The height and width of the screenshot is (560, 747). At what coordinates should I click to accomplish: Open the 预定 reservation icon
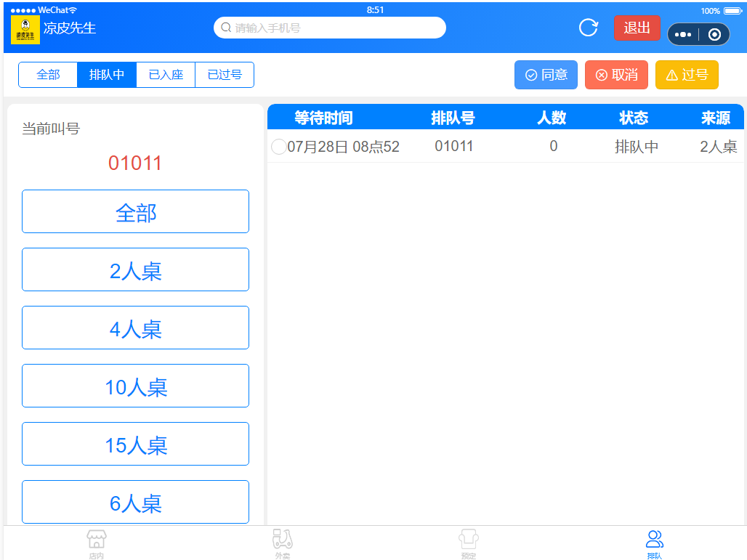[469, 540]
